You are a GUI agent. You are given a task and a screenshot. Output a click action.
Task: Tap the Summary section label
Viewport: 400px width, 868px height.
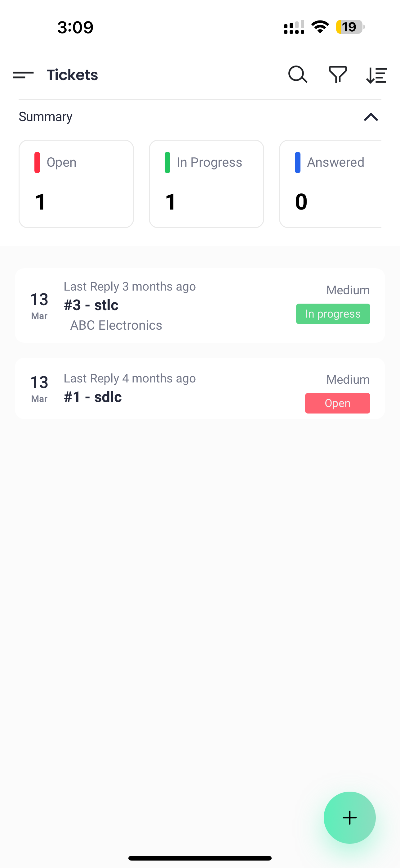tap(46, 117)
